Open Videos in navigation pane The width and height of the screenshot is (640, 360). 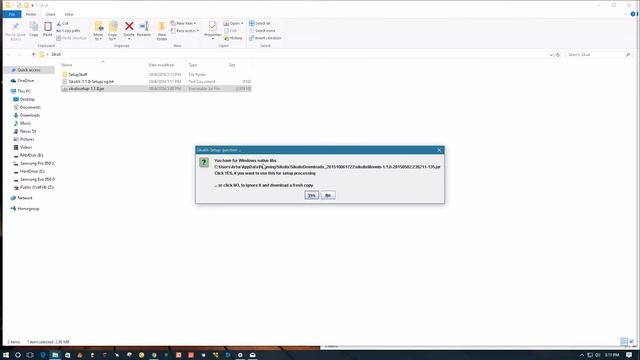(x=26, y=147)
